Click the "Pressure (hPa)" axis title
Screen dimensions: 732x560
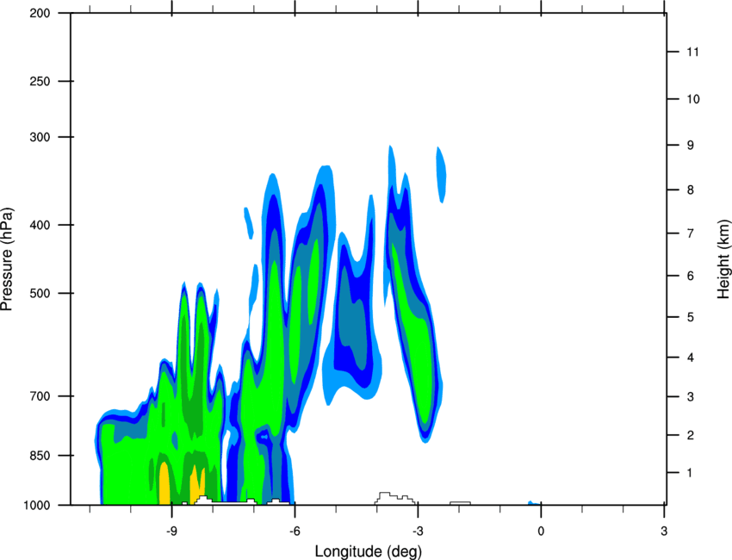(x=7, y=258)
